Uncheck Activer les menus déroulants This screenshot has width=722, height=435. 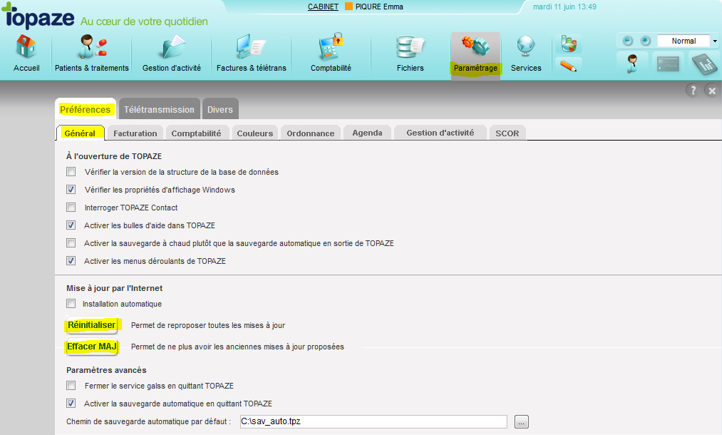71,261
